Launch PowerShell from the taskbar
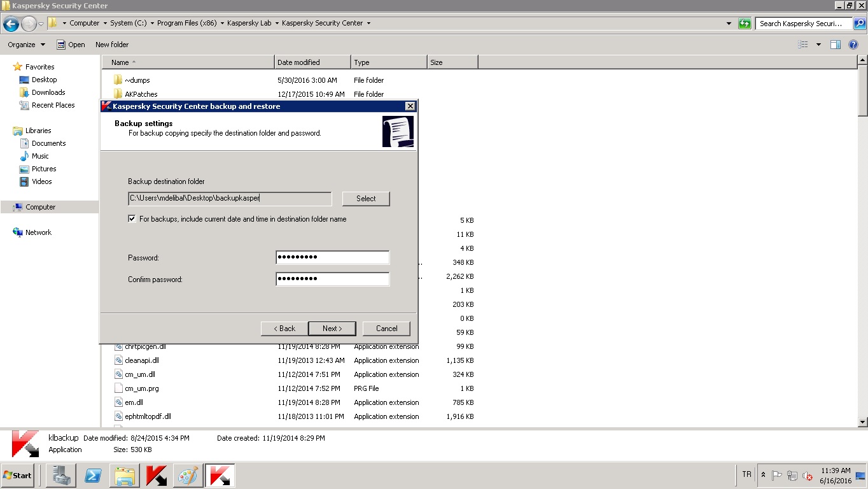868x489 pixels. tap(93, 476)
